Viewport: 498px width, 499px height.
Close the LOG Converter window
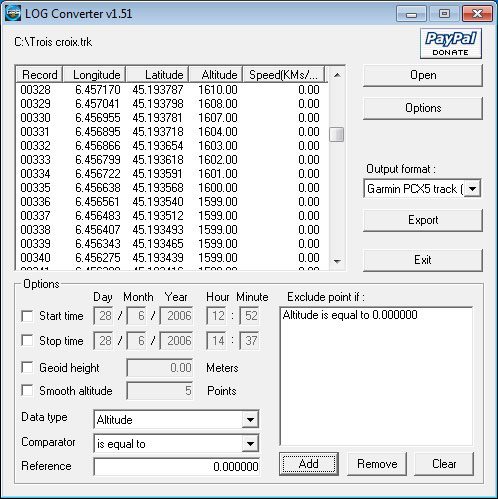tap(477, 14)
